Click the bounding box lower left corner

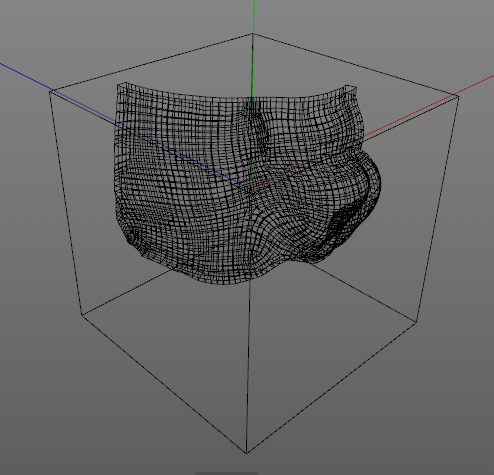[x=82, y=314]
